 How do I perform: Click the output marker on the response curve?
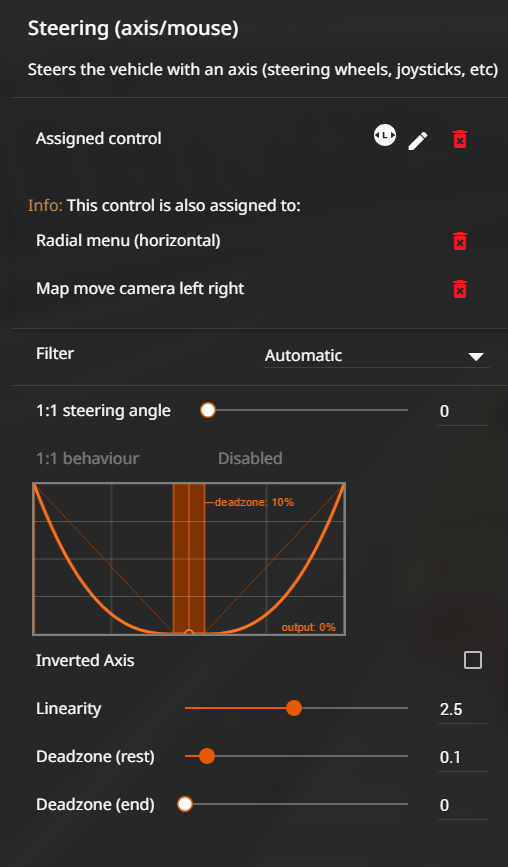[x=189, y=633]
